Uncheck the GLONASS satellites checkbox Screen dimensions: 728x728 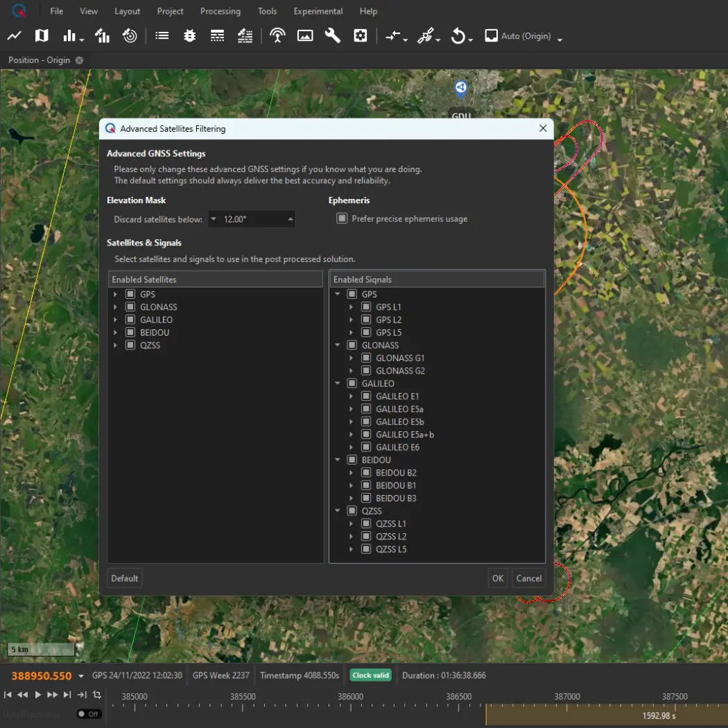point(130,306)
